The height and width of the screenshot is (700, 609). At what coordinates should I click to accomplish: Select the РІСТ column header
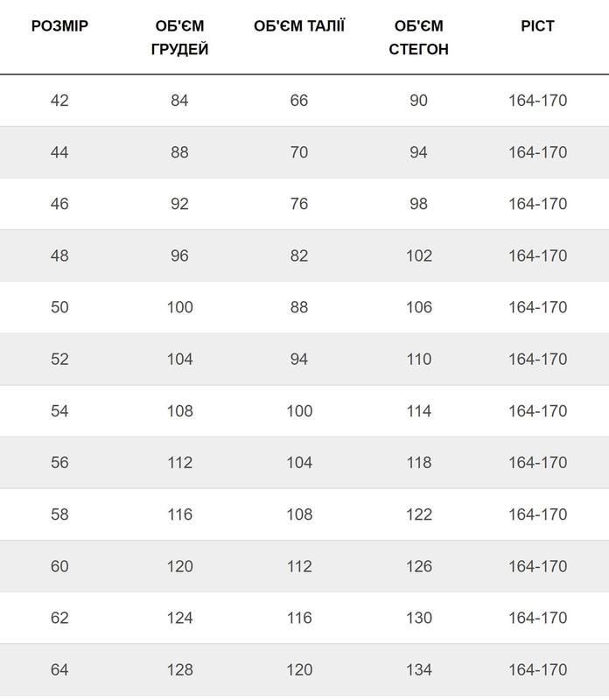coord(537,25)
